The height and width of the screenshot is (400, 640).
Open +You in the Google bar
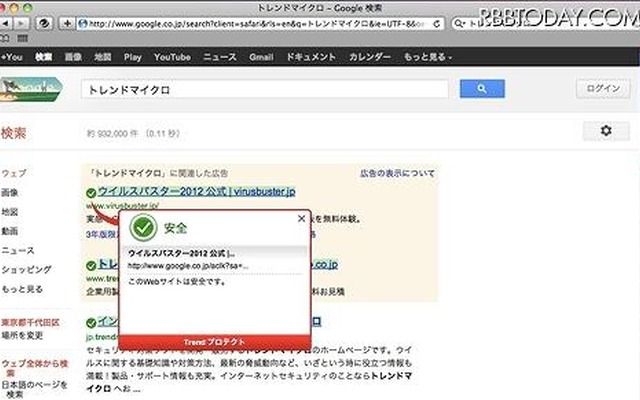(x=11, y=57)
